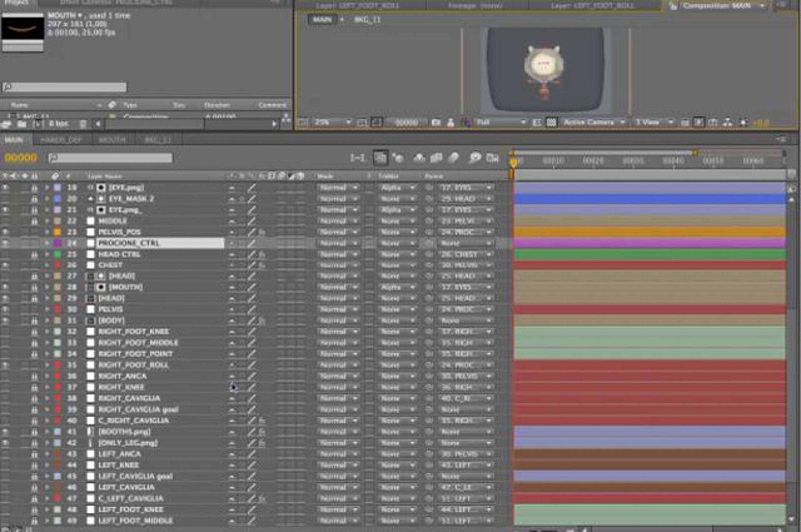This screenshot has width=801, height=532.
Task: Switch to the BKG_11 timeline tab
Action: (x=158, y=140)
